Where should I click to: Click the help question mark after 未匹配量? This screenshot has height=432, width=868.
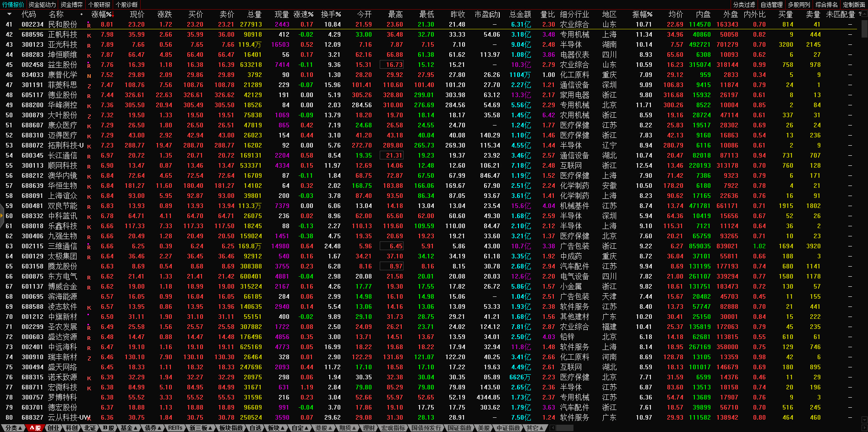(860, 14)
